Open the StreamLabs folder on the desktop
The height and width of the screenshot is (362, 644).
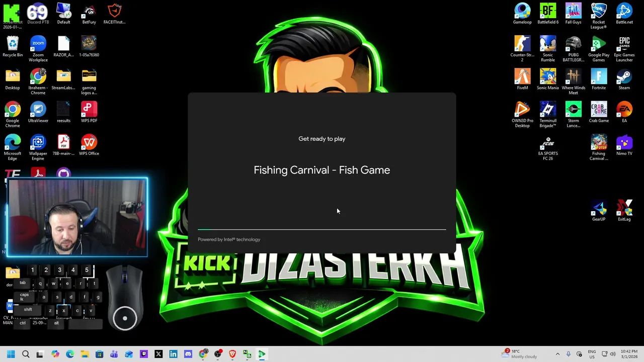pos(63,79)
